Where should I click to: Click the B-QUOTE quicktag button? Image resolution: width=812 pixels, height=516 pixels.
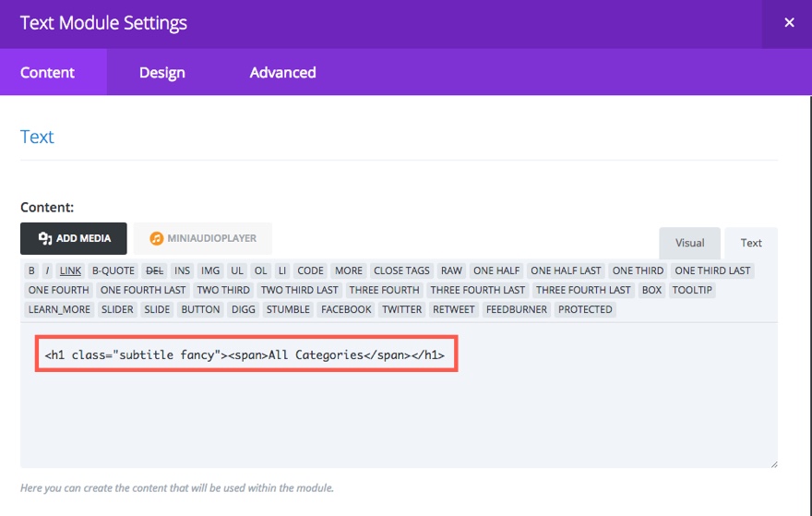(113, 270)
